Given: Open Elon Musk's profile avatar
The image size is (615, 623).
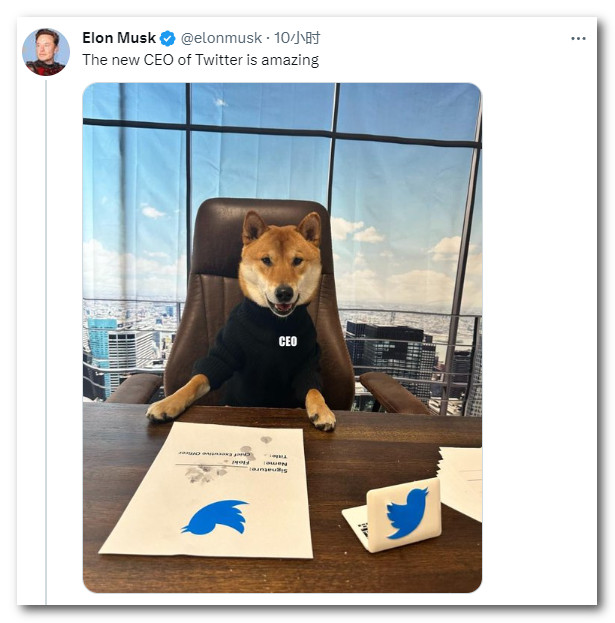Looking at the screenshot, I should [x=46, y=52].
